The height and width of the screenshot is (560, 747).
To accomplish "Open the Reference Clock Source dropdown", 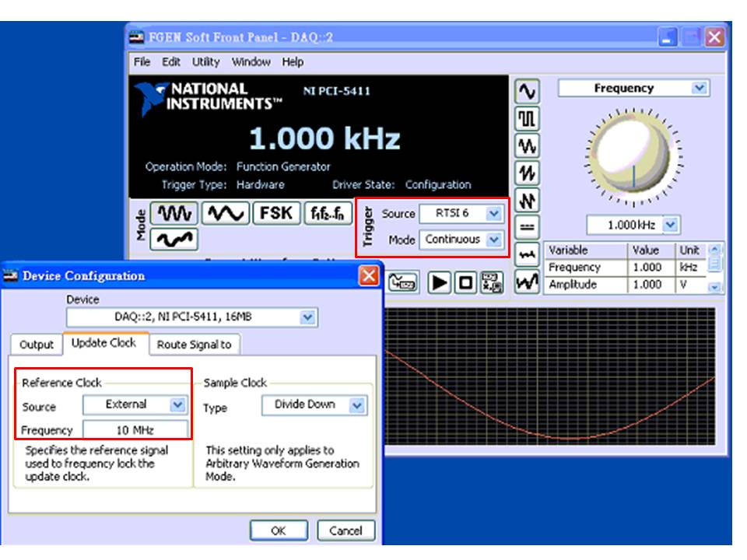I will (177, 404).
